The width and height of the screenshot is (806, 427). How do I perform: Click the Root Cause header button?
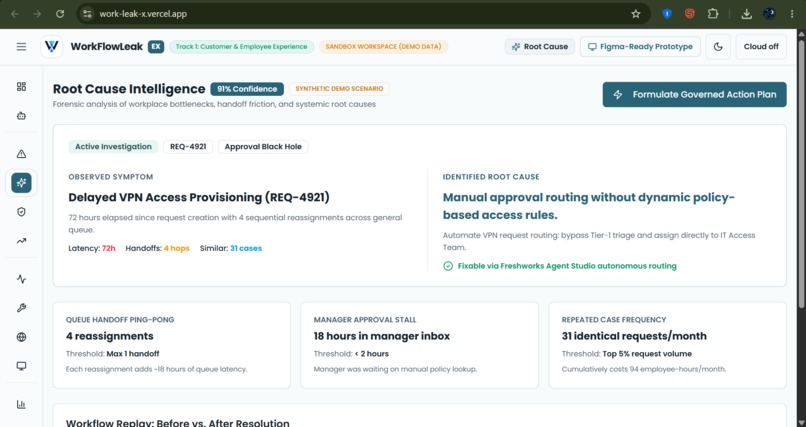click(x=540, y=47)
